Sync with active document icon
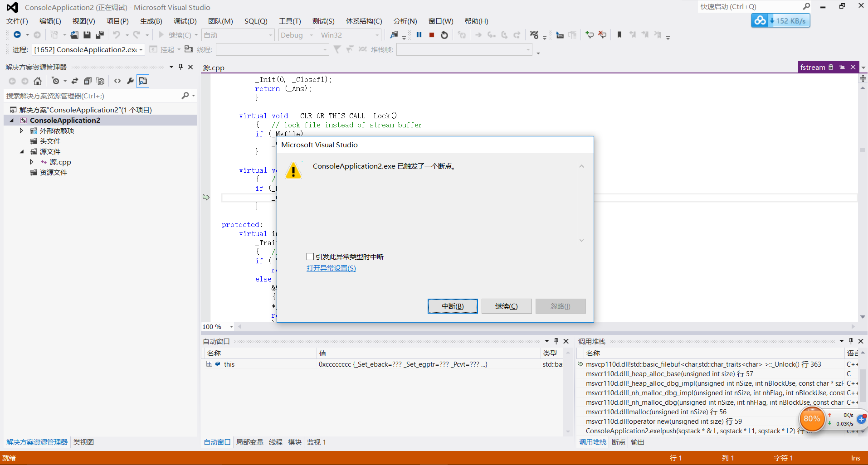This screenshot has width=868, height=465. pyautogui.click(x=75, y=81)
